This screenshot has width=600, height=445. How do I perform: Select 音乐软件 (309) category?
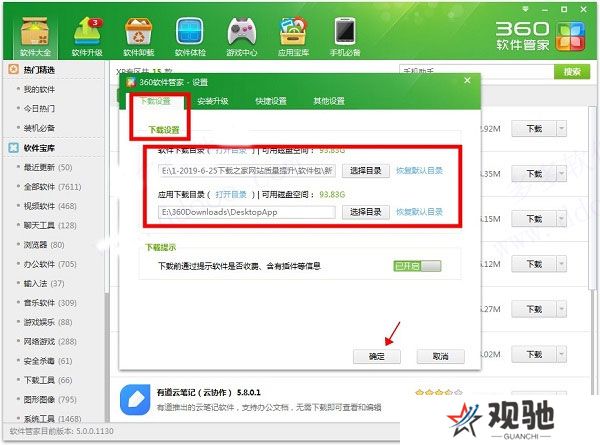click(x=50, y=303)
